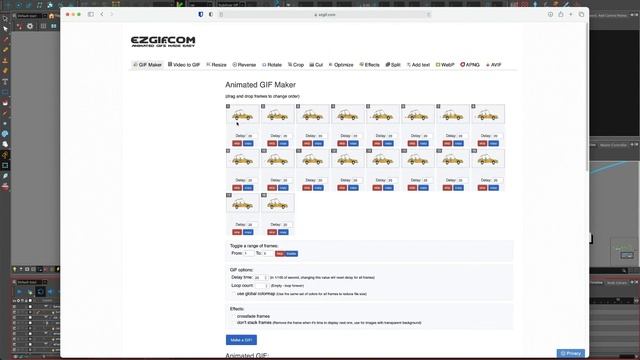The width and height of the screenshot is (640, 360).
Task: Enable the don't stack frames checkbox
Action: click(x=233, y=322)
